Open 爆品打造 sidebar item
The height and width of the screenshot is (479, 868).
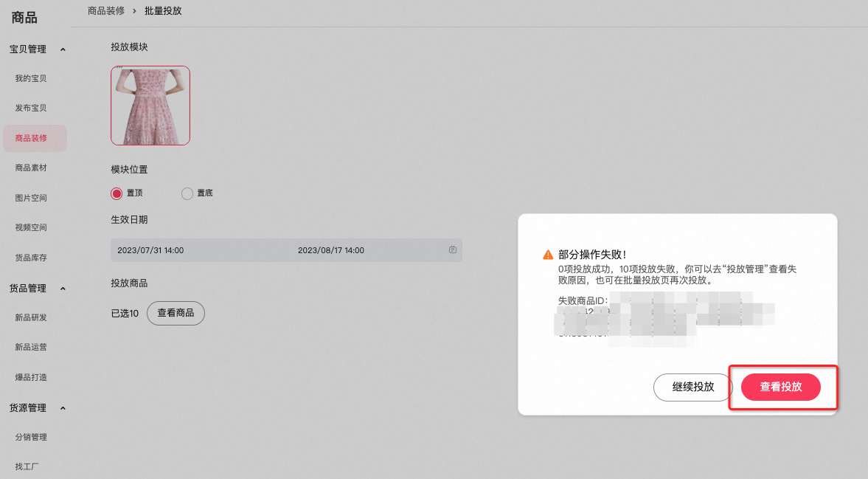point(31,377)
